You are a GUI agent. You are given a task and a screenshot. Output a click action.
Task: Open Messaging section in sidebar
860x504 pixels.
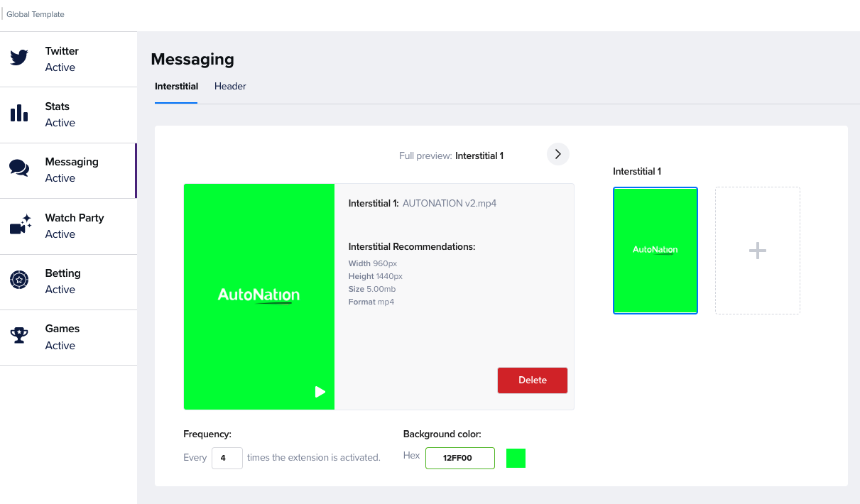(68, 170)
